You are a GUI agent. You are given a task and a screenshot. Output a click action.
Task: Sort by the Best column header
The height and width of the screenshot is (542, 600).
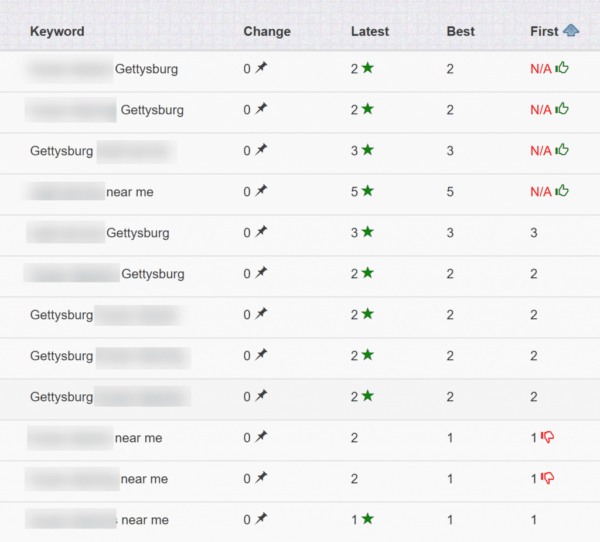(460, 31)
